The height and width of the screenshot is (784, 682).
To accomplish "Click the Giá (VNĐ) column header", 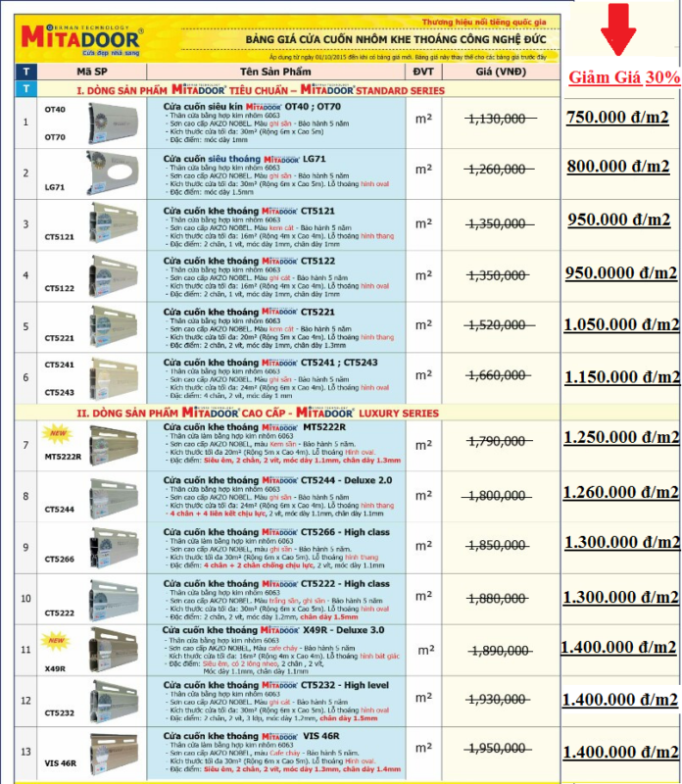I will coord(501,72).
